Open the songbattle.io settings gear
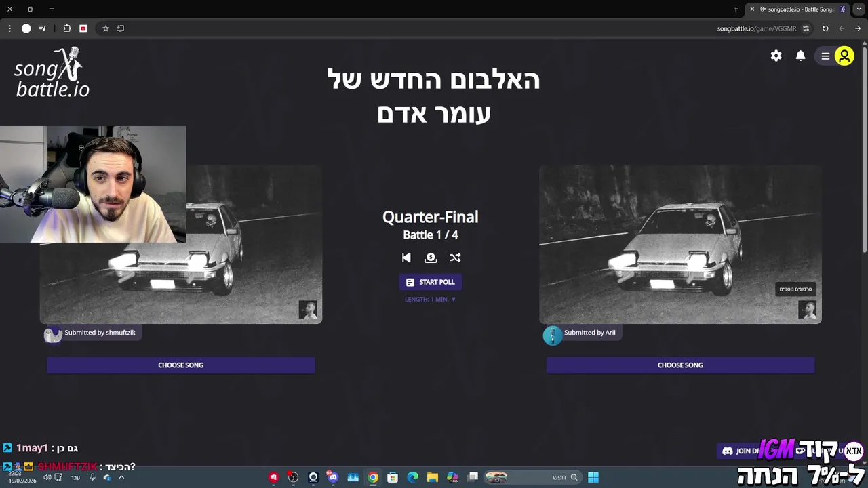Image resolution: width=868 pixels, height=488 pixels. point(776,56)
